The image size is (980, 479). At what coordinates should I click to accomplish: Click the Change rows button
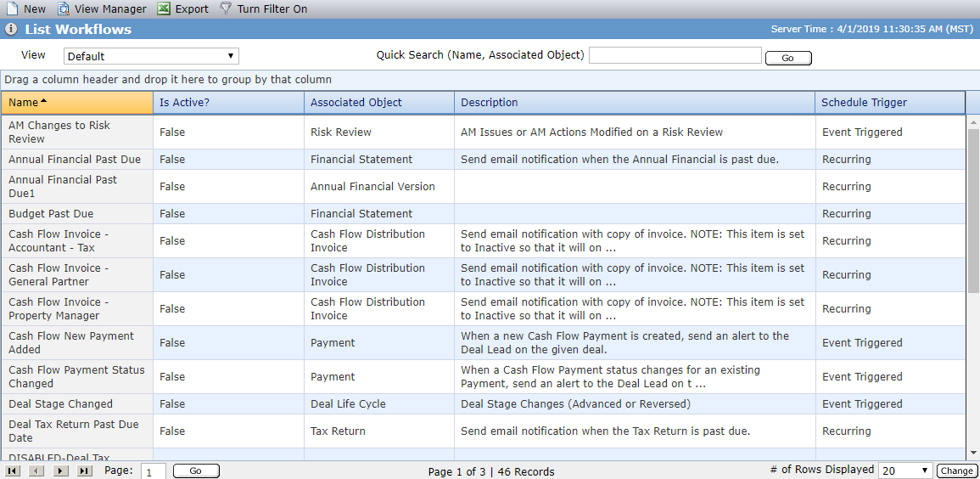[956, 471]
